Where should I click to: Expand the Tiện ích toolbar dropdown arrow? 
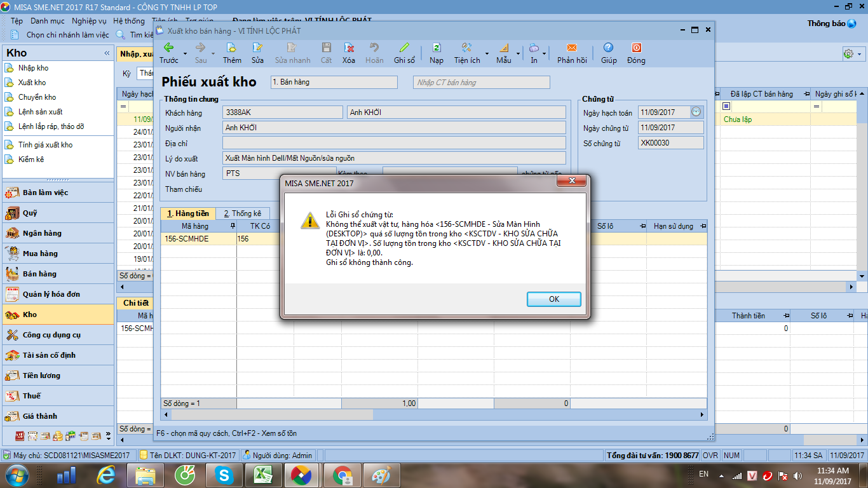point(487,53)
